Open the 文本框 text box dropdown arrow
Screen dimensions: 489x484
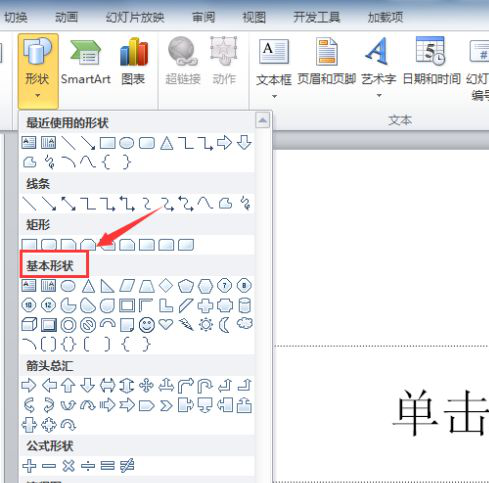(x=274, y=96)
